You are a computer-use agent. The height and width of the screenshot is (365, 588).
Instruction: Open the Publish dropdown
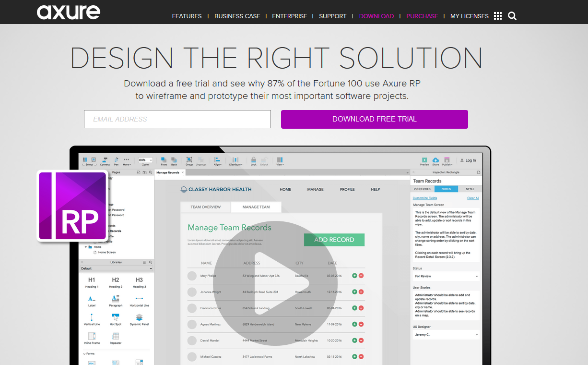tap(447, 161)
